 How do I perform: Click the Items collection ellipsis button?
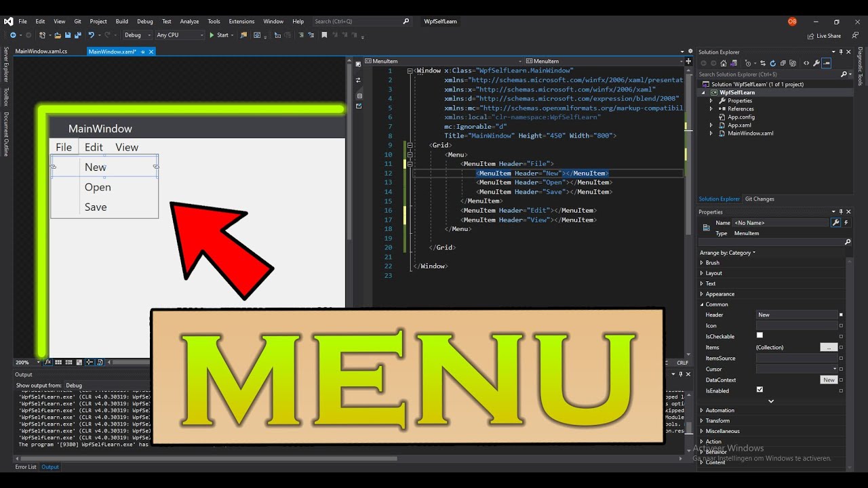coord(829,347)
